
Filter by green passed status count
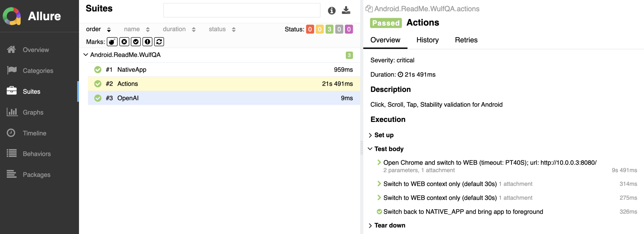(x=329, y=29)
